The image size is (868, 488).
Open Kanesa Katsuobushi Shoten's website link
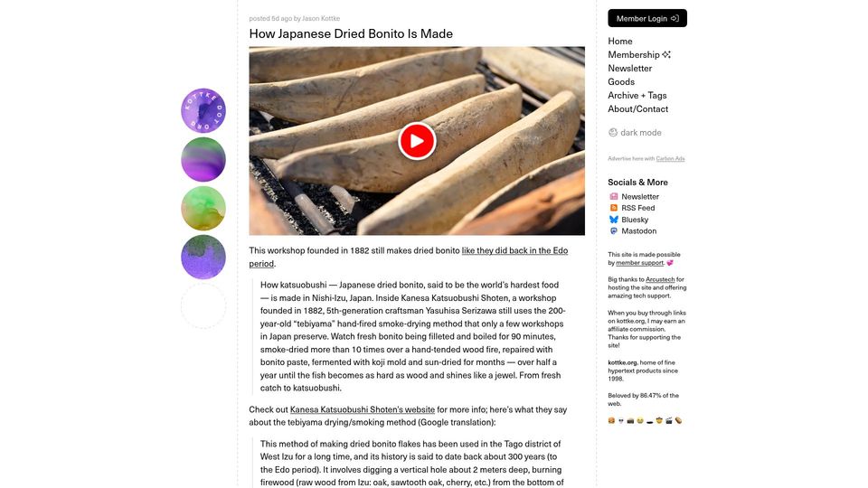tap(362, 409)
